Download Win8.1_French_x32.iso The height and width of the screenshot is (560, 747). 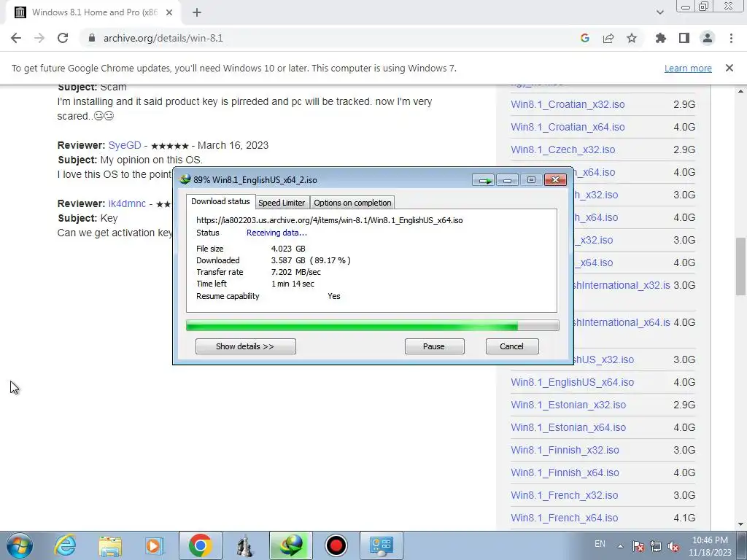click(x=564, y=495)
